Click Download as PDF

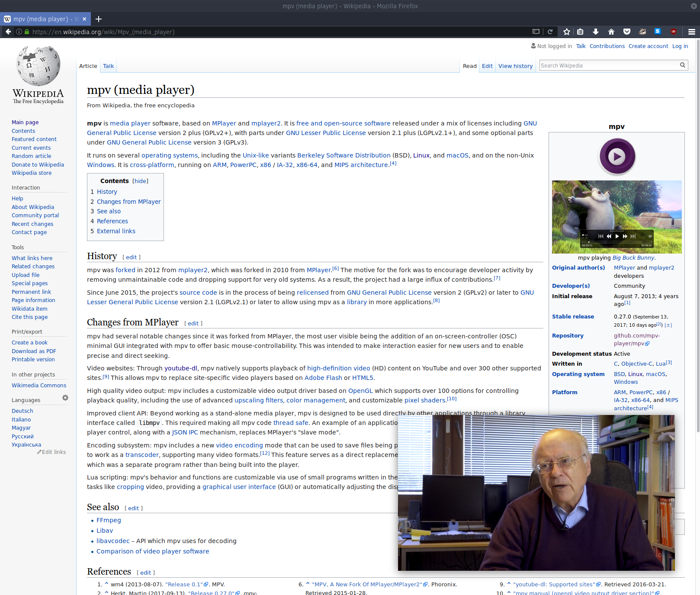point(34,351)
